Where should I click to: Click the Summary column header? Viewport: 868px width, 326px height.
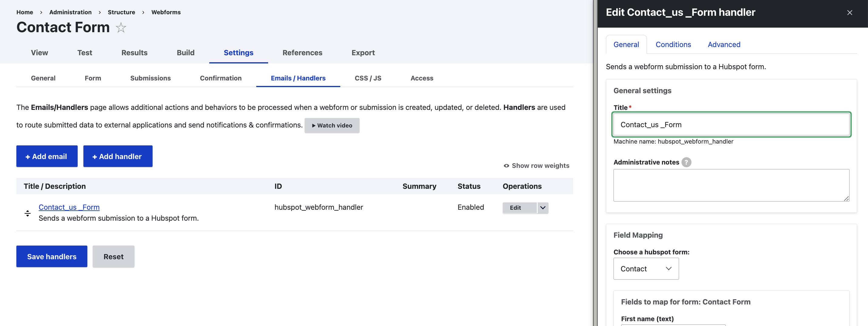coord(419,186)
